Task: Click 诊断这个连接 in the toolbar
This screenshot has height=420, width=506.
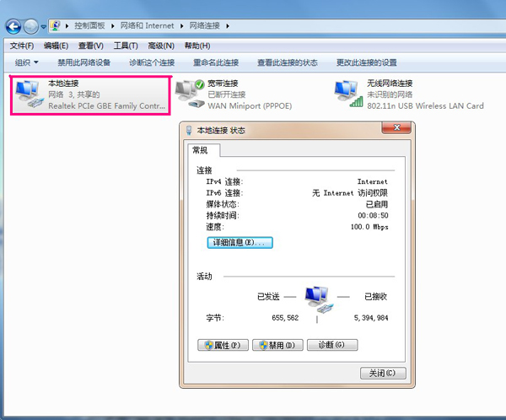Action: pyautogui.click(x=151, y=62)
